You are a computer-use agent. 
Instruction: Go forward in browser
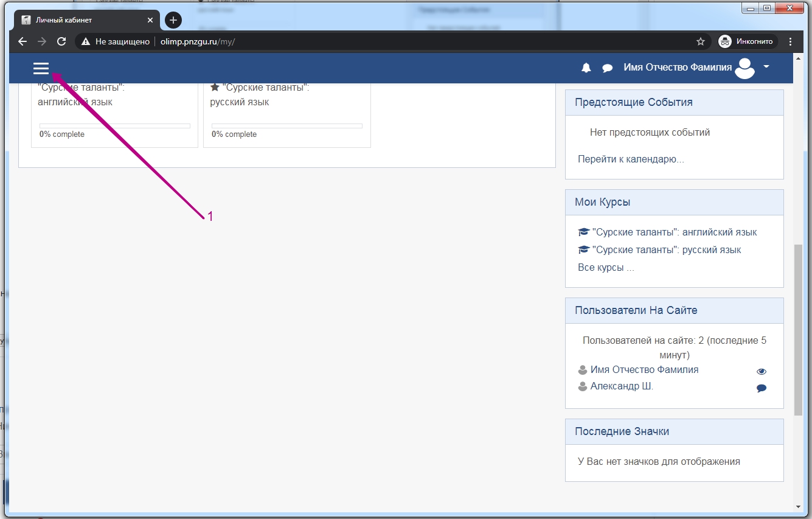(42, 41)
